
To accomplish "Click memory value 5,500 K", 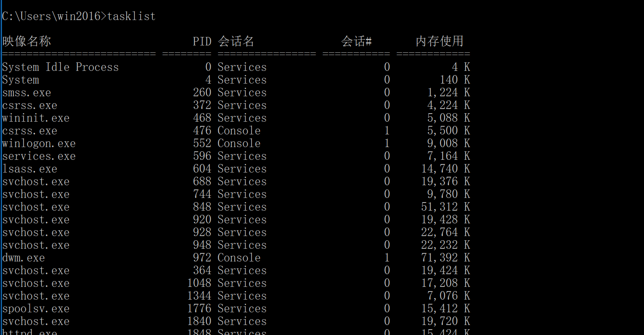I will [x=449, y=131].
